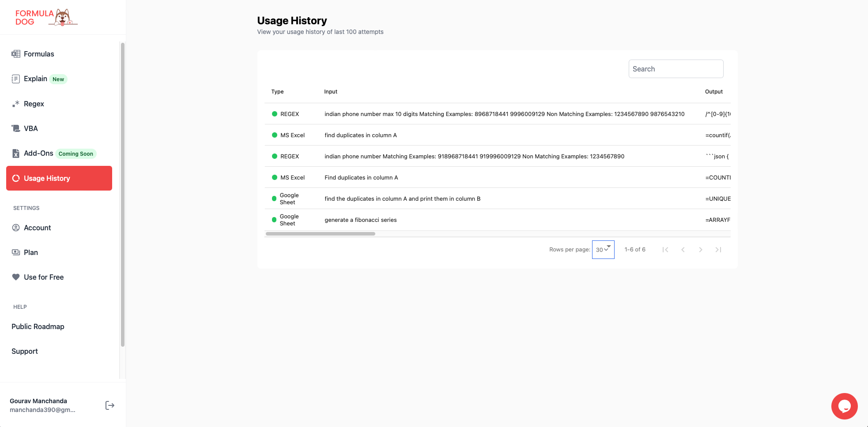868x427 pixels.
Task: Open the Explain menu item
Action: (59, 79)
